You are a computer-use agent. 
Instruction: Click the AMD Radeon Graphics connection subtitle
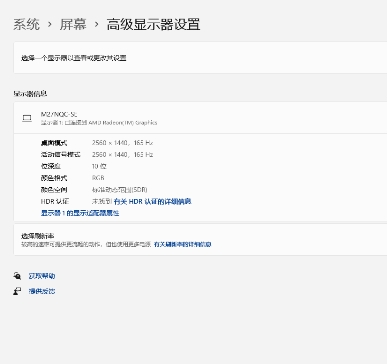coord(99,123)
